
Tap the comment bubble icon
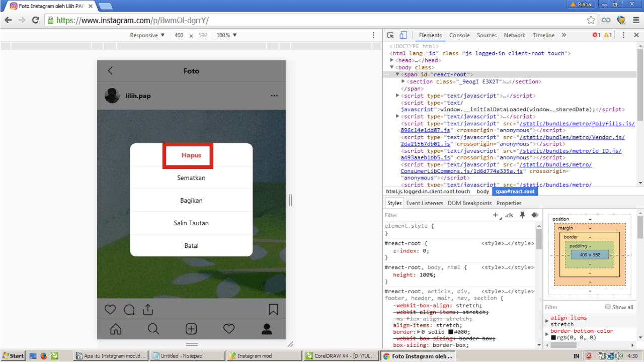[x=129, y=309]
